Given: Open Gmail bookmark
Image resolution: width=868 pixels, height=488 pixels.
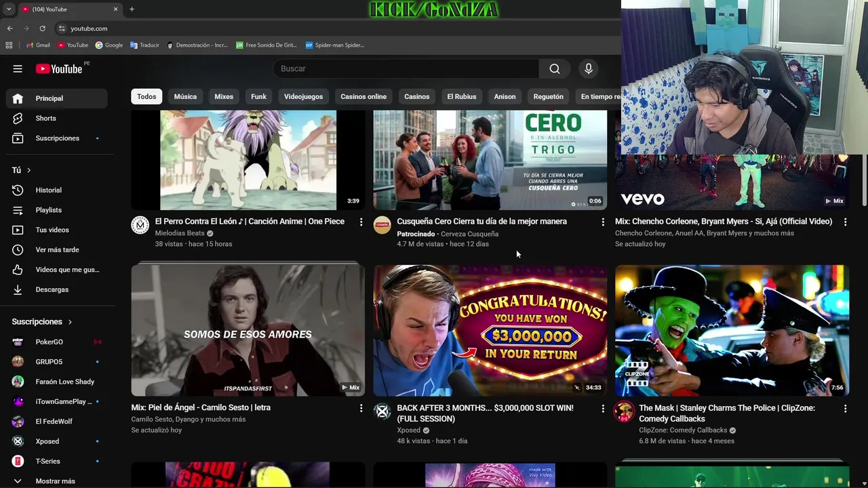Looking at the screenshot, I should click(x=38, y=45).
